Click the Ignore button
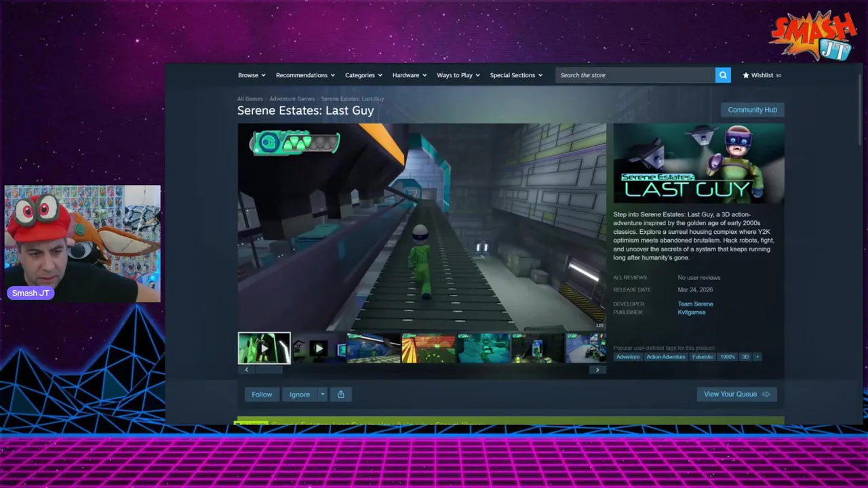Screen dimensions: 868x488 [x=300, y=394]
